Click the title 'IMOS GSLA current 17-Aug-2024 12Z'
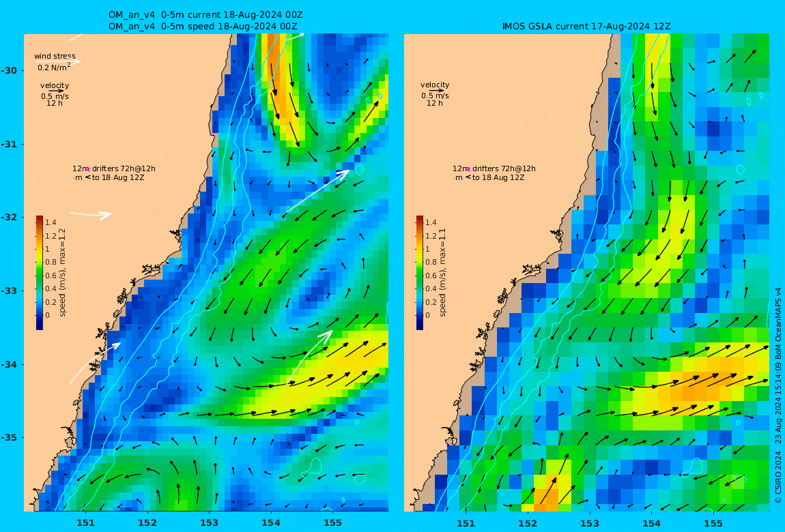Screen dimensions: 785x532 pos(586,27)
